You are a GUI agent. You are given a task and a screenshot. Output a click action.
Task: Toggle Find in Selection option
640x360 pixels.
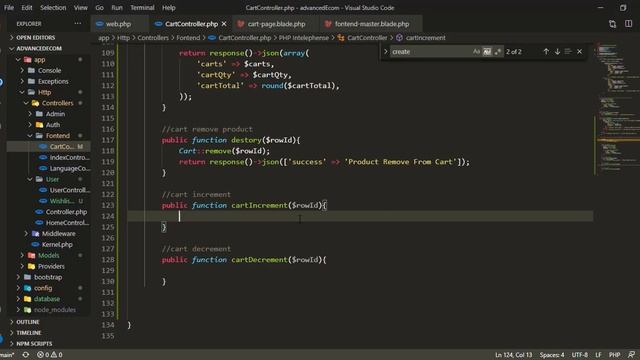[568, 51]
